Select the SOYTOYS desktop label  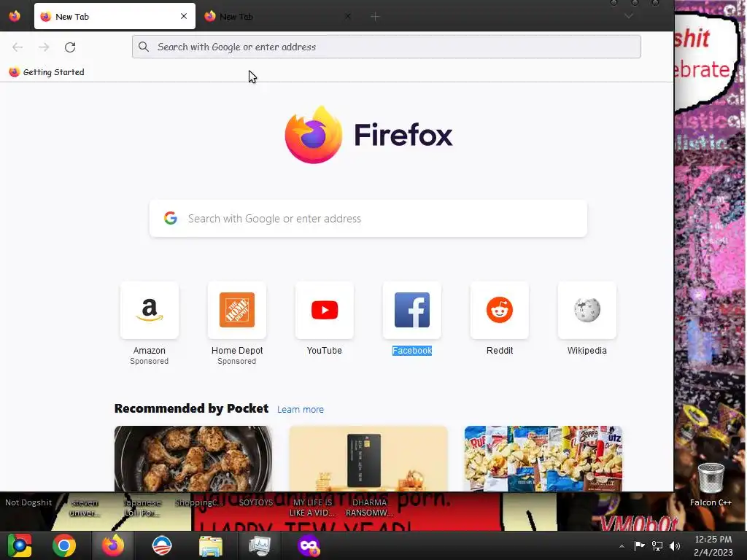click(x=256, y=502)
